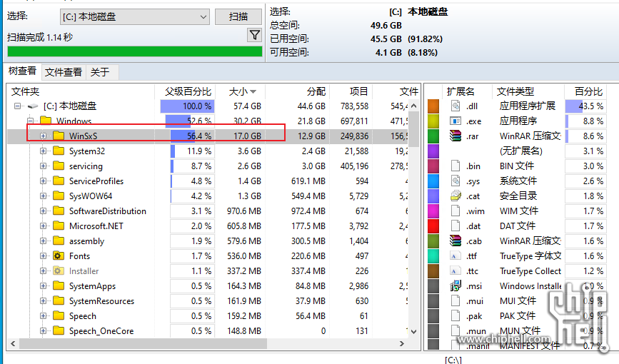The width and height of the screenshot is (619, 364).
Task: Click the SoftwareDistribution folder icon
Action: coord(59,211)
